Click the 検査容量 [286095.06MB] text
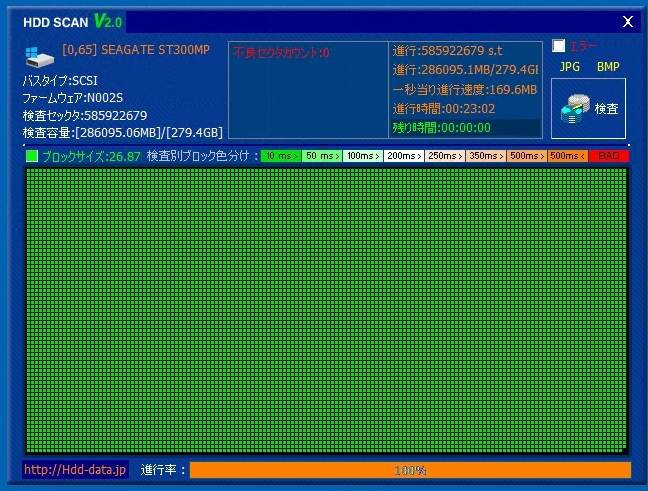648x491 pixels. pyautogui.click(x=122, y=133)
